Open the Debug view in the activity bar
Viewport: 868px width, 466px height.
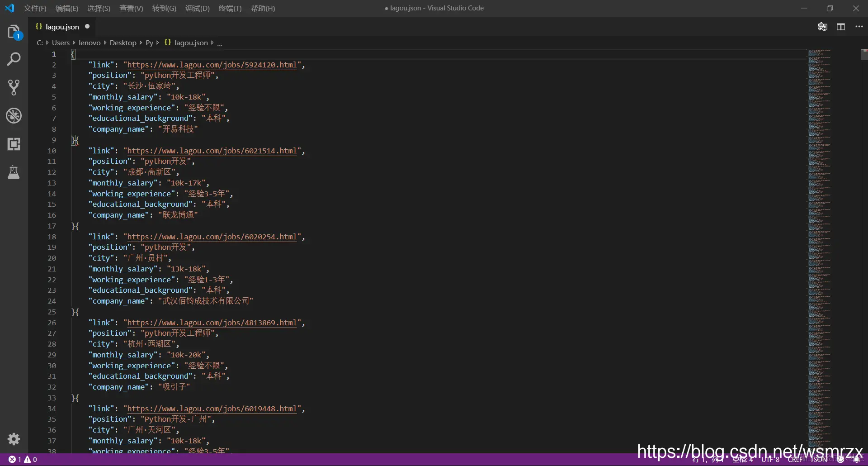14,116
